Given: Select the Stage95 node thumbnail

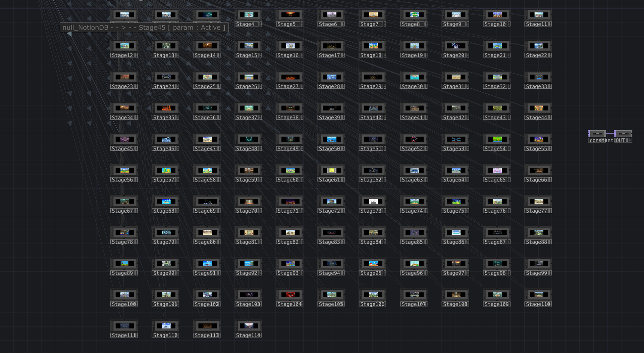Looking at the screenshot, I should pyautogui.click(x=373, y=264).
